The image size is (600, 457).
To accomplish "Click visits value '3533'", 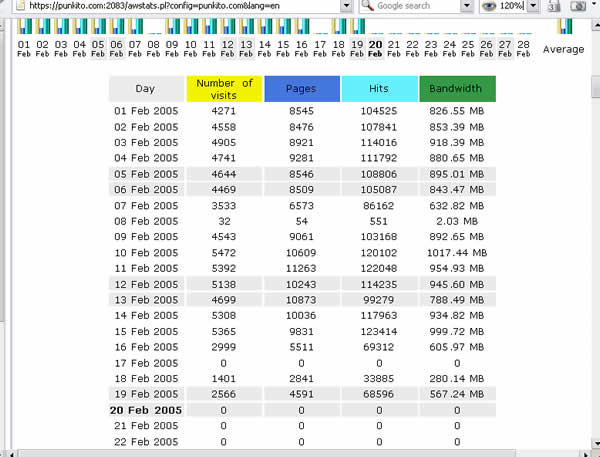I will tap(224, 206).
